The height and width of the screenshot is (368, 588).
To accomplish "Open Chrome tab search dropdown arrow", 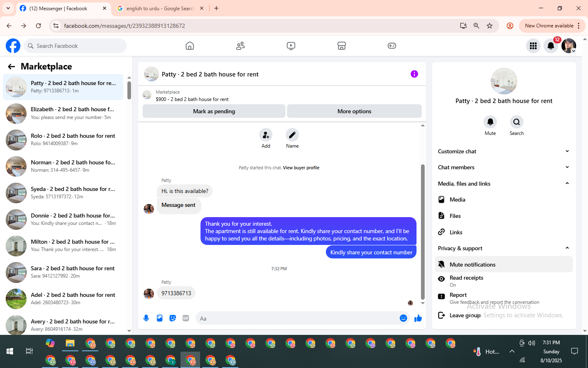I will pyautogui.click(x=8, y=8).
